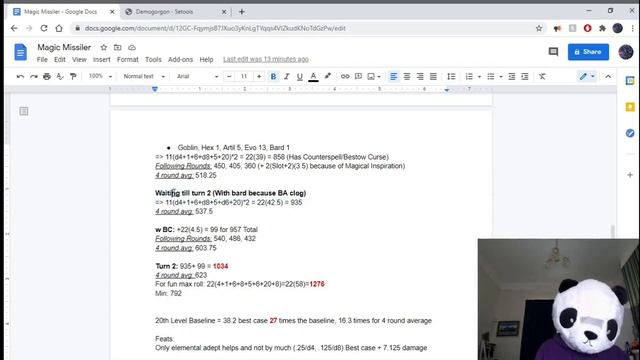
Task: Get add-ons with side panel plus
Action: [x=630, y=175]
